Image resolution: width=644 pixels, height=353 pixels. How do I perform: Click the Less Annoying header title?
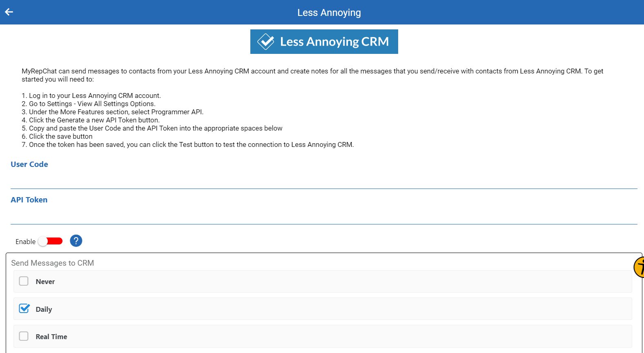329,13
